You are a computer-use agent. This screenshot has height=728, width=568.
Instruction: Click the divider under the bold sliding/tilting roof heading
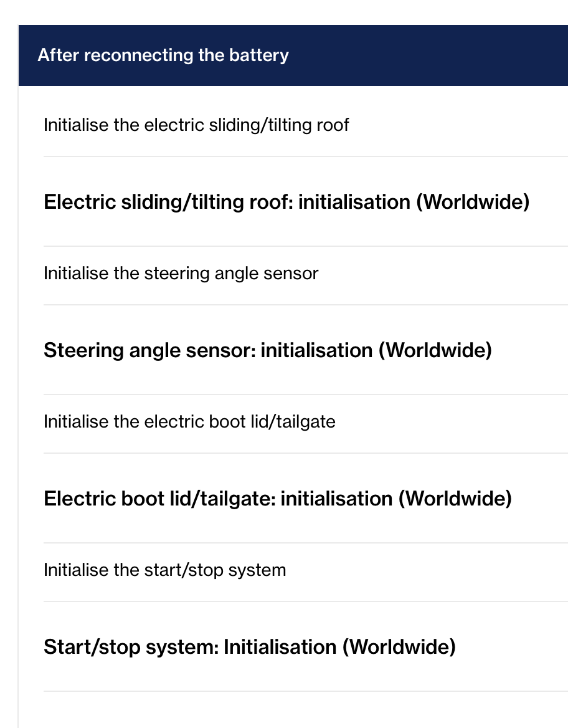point(306,246)
